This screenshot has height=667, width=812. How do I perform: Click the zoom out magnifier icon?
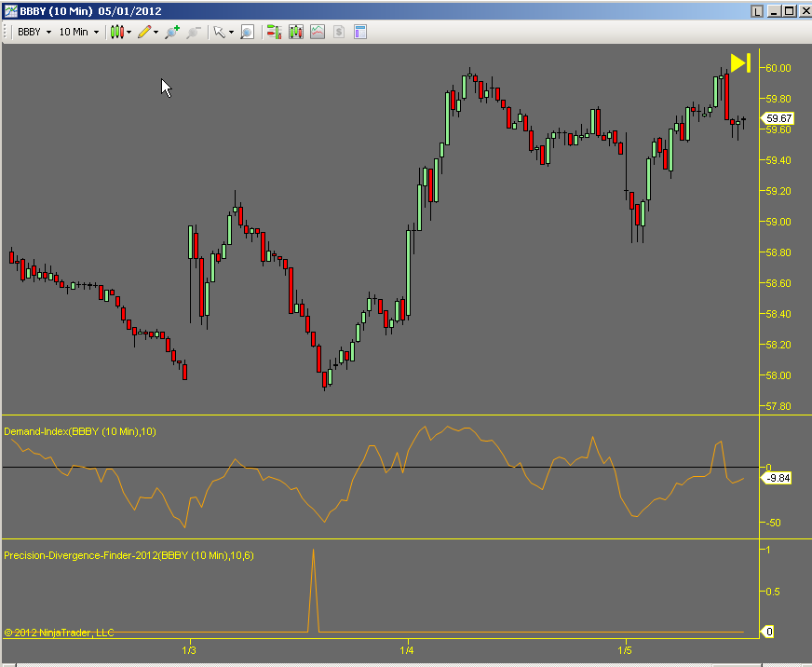194,32
